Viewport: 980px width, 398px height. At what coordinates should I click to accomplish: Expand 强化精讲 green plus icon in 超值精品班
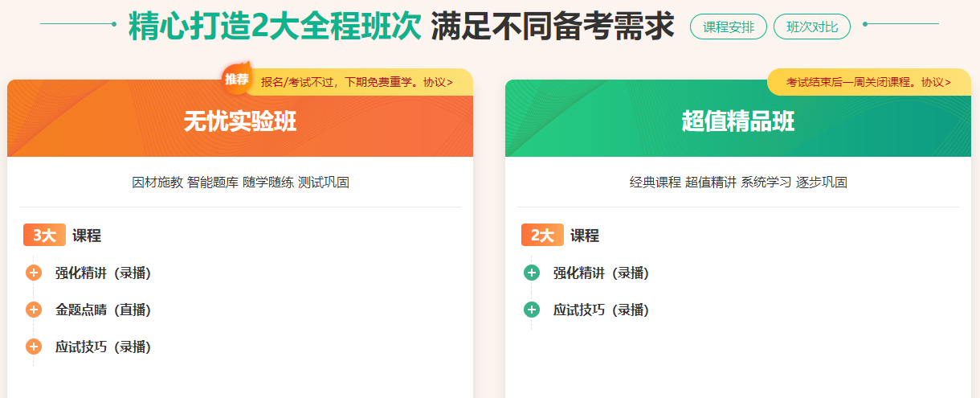point(532,273)
